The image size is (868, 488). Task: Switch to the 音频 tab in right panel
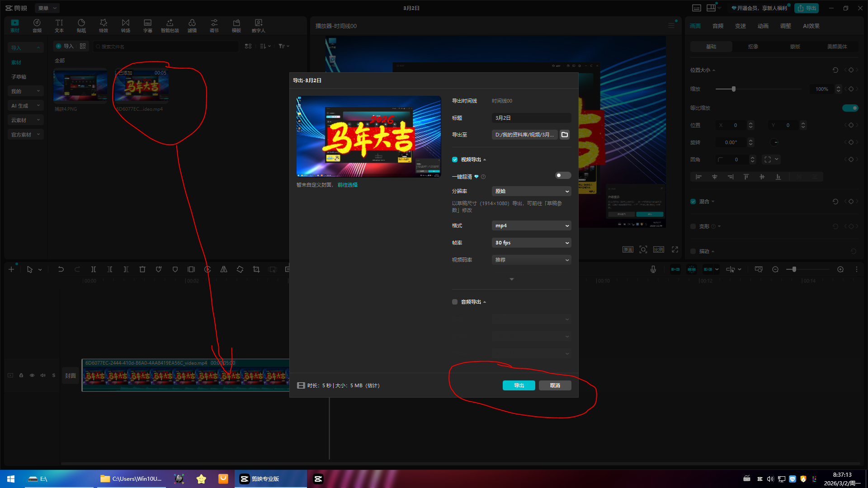(x=717, y=26)
